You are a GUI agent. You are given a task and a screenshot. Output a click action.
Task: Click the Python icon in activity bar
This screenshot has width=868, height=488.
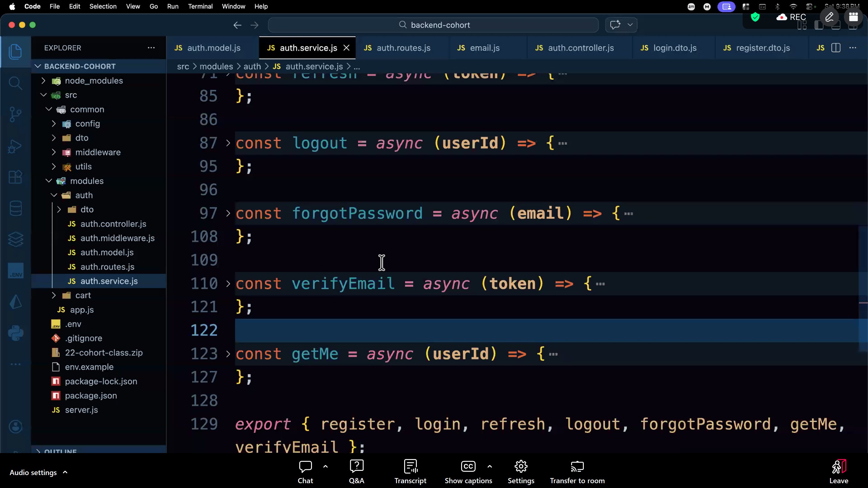click(15, 333)
